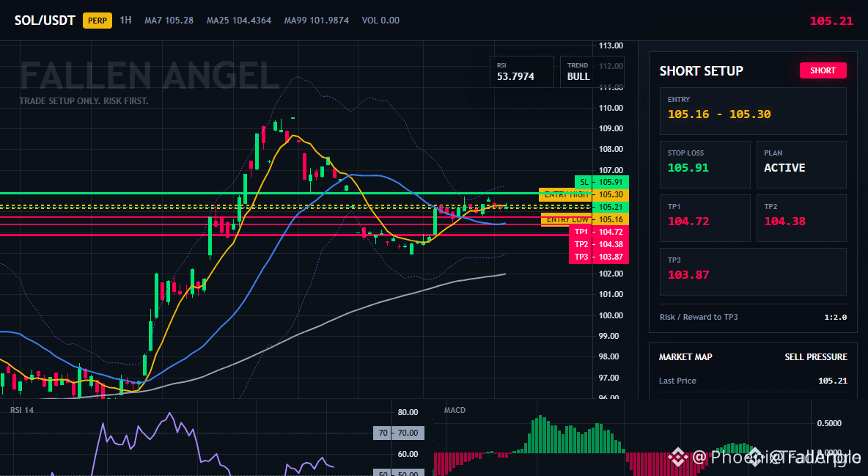Click the 0.5000 MACD axis label

click(829, 423)
